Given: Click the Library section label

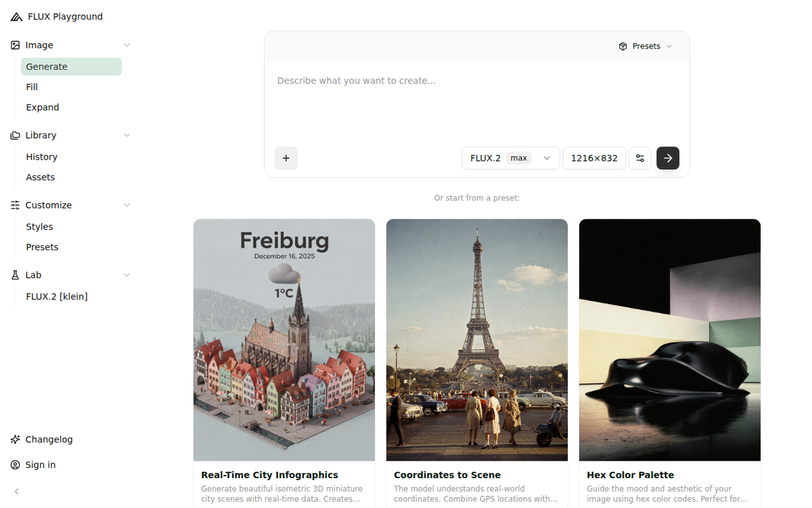Looking at the screenshot, I should (x=41, y=135).
